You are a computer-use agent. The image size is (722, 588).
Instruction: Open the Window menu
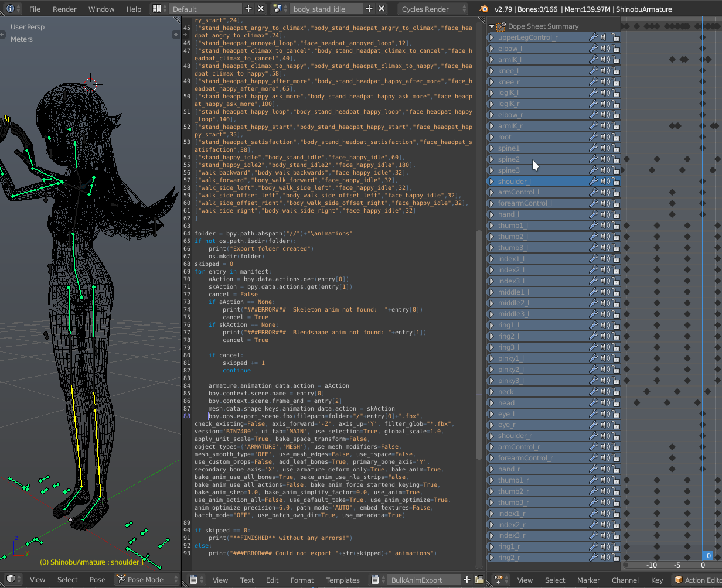coord(101,9)
